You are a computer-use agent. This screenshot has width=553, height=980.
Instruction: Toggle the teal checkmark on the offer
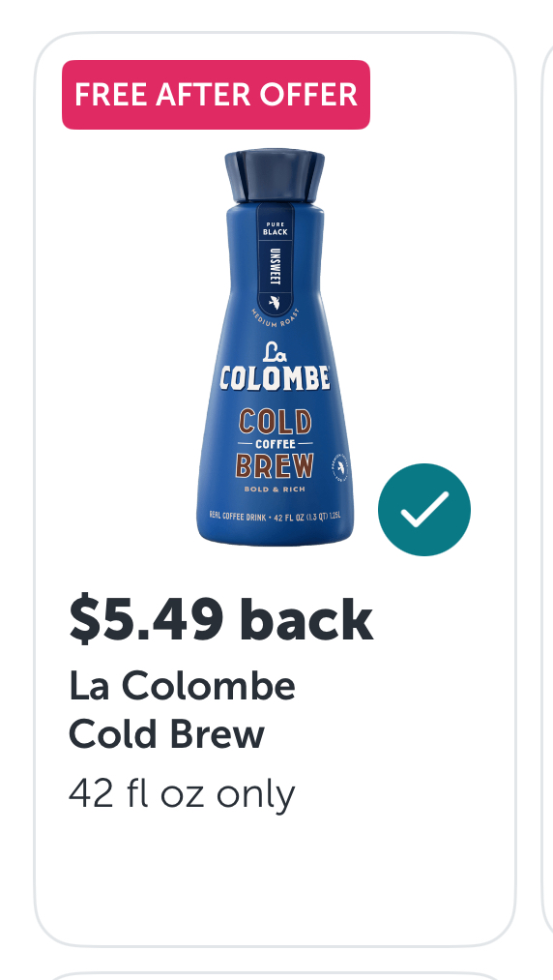(424, 510)
